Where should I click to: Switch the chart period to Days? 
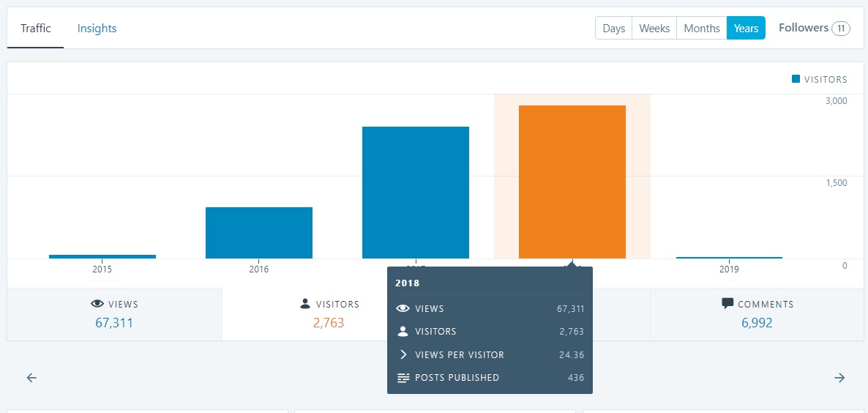pyautogui.click(x=613, y=29)
